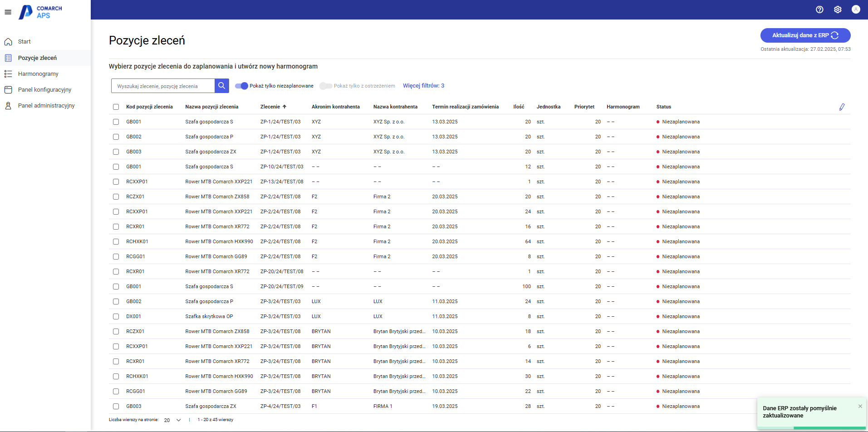Close the ERP update notification
This screenshot has height=432, width=868.
pos(860,406)
